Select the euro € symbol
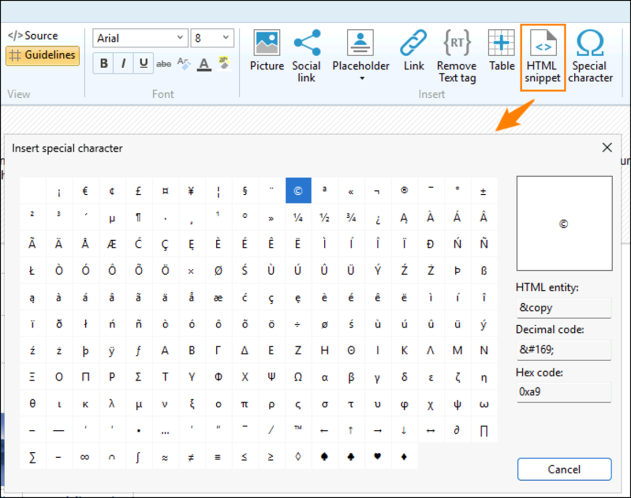This screenshot has height=498, width=631. pos(85,191)
